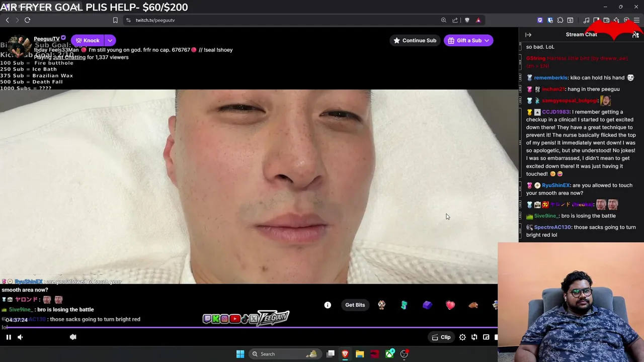Open the blue shield extension icon
644x362 pixels.
(x=550, y=20)
